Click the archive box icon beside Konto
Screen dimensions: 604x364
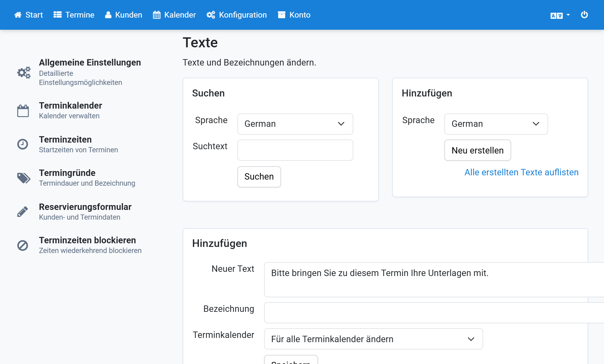(x=282, y=15)
